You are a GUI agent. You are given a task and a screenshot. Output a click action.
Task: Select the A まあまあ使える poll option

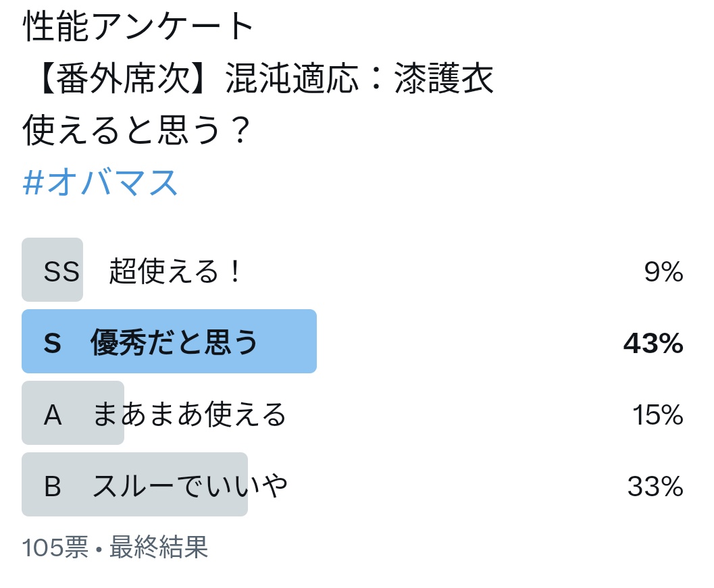pos(353,412)
